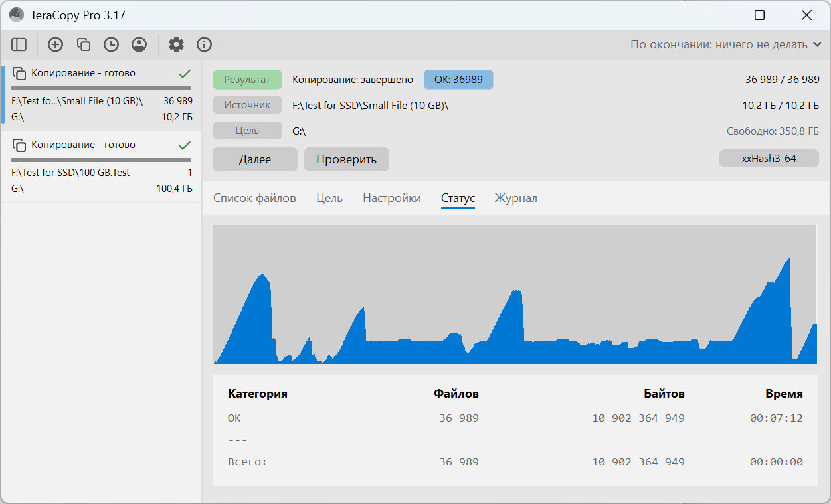Viewport: 831px width, 504px height.
Task: Click the add new task plus icon
Action: pos(55,44)
